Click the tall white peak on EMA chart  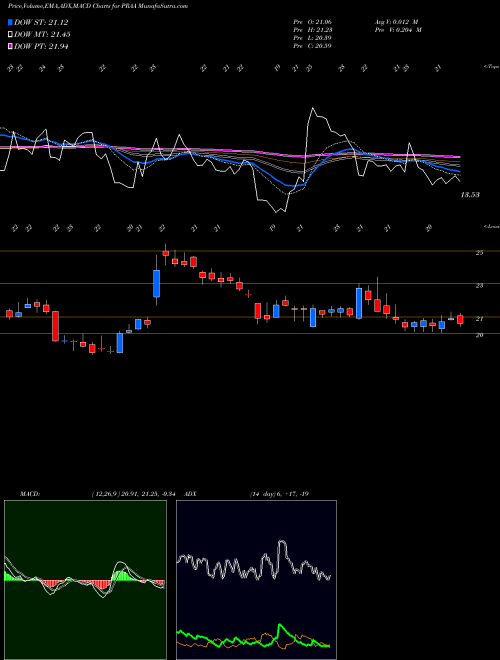[313, 109]
